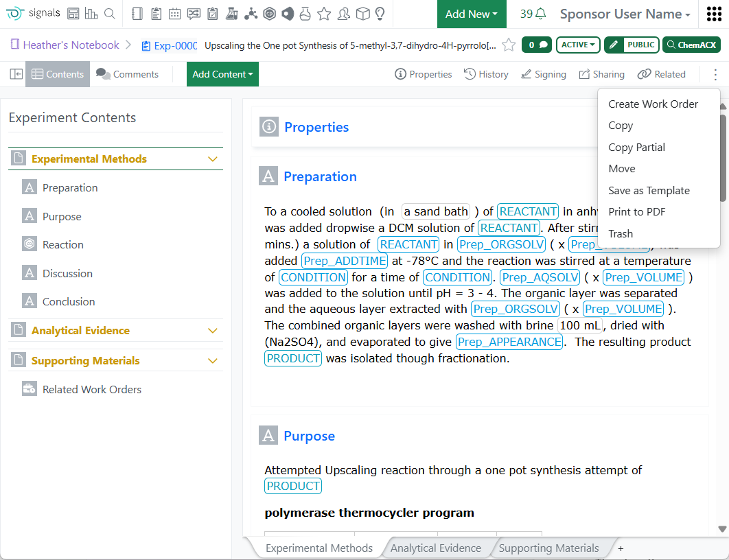
Task: Star the experiment as a favorite
Action: tap(509, 45)
